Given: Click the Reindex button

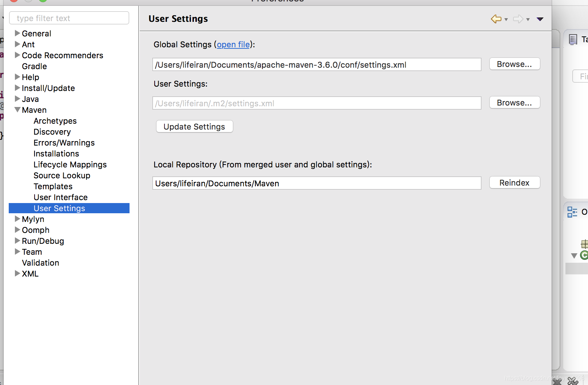Looking at the screenshot, I should tap(514, 183).
